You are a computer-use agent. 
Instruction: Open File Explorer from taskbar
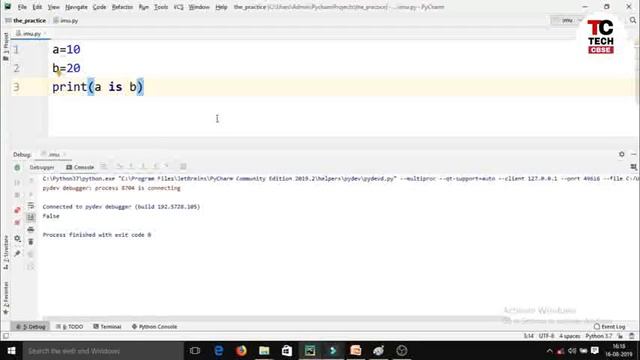264,351
